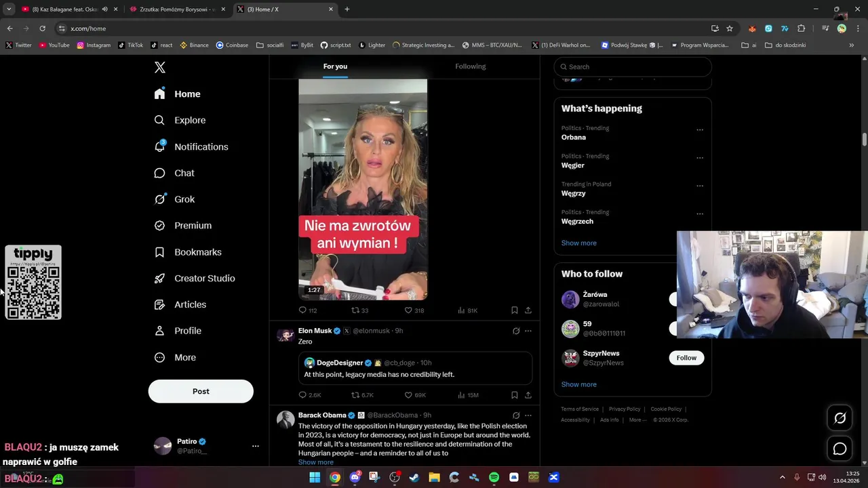Click the page vertical scrollbar
This screenshot has height=488, width=868.
pos(865,139)
